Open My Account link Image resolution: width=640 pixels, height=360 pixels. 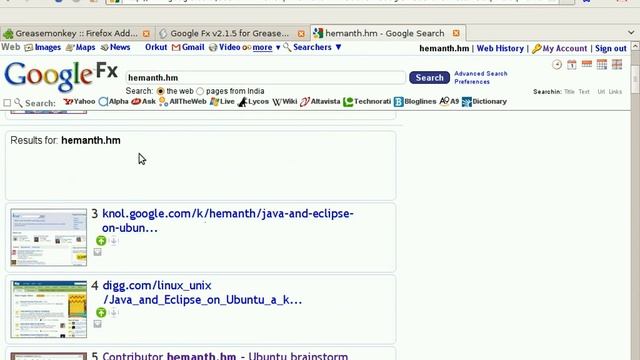[x=564, y=49]
